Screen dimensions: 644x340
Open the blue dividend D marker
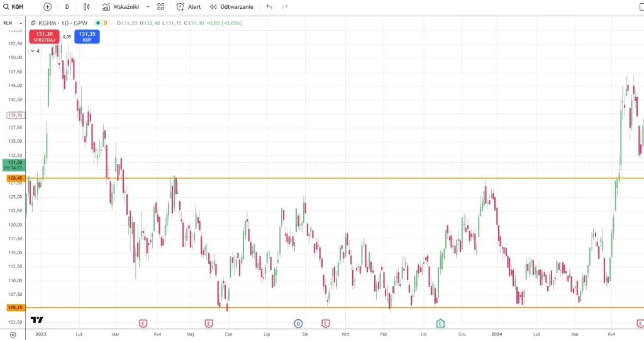tap(299, 324)
